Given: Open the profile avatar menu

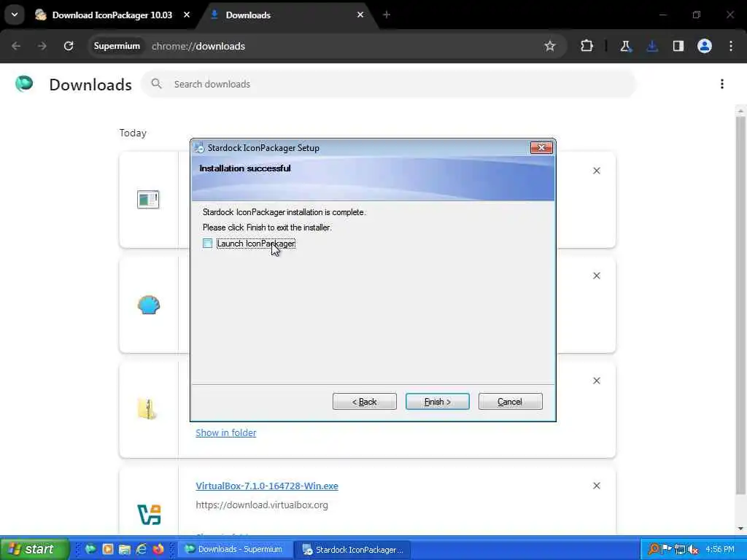Looking at the screenshot, I should point(705,46).
